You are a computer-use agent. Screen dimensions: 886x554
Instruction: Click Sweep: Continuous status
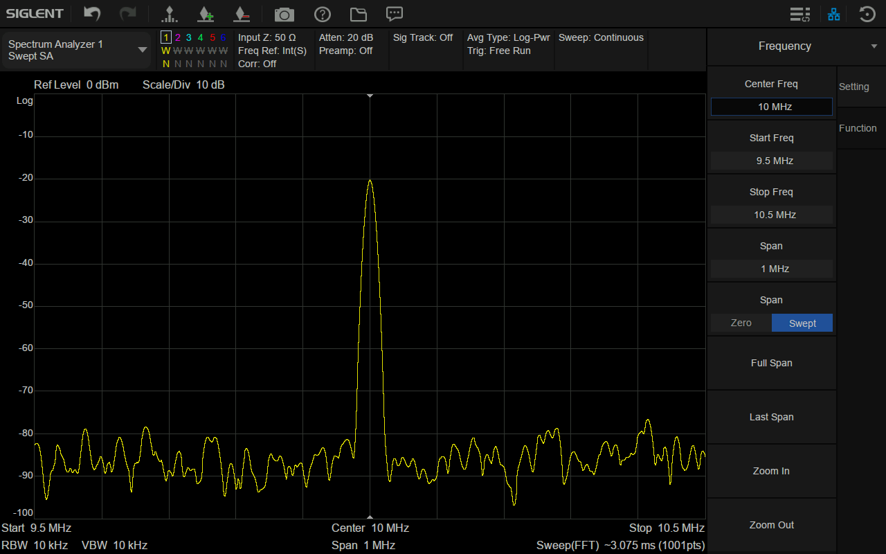tap(601, 37)
